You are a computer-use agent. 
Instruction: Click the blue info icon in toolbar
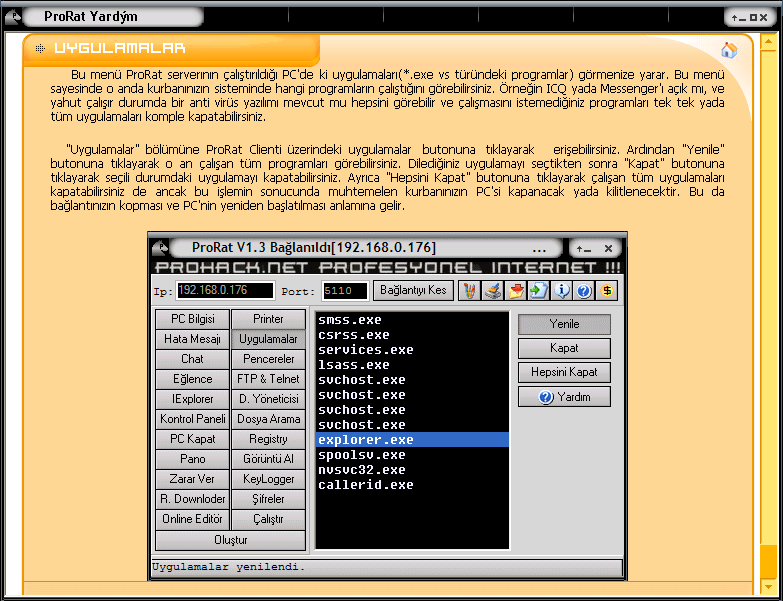[x=562, y=291]
